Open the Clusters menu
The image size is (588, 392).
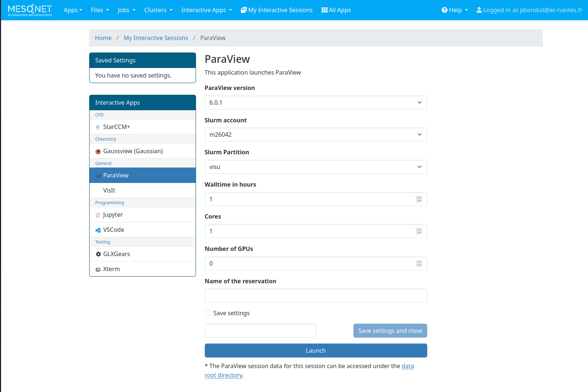pos(158,10)
